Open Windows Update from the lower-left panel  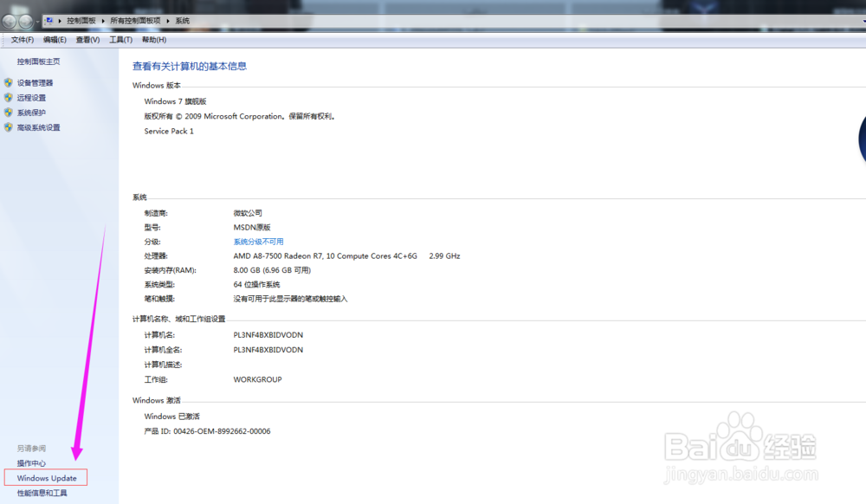45,477
